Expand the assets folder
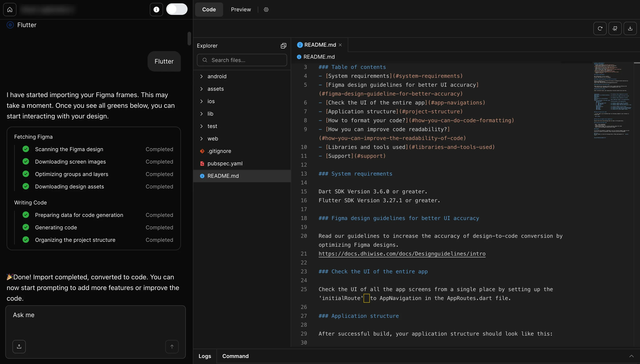Viewport: 640px width, 364px height. point(242,89)
